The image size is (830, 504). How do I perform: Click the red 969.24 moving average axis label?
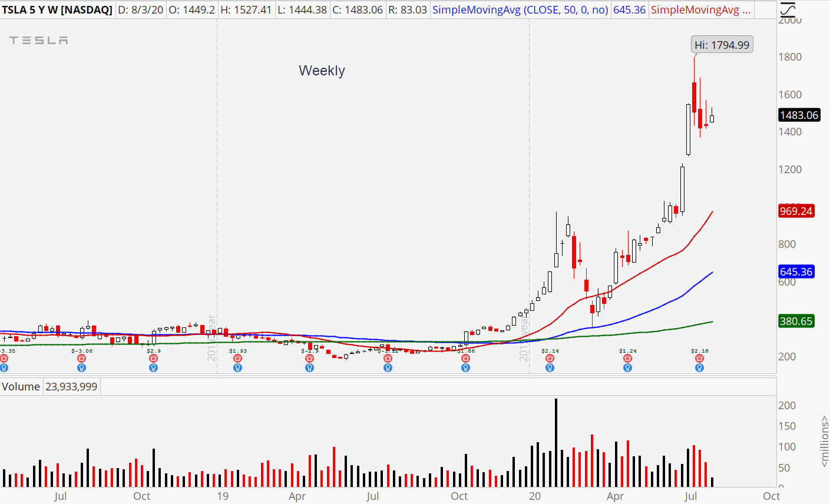[x=796, y=211]
